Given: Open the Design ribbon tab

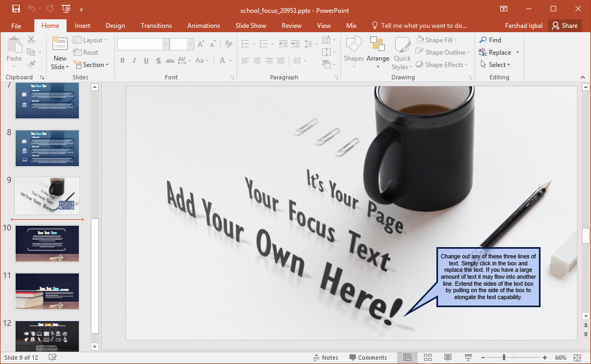Looking at the screenshot, I should point(115,26).
